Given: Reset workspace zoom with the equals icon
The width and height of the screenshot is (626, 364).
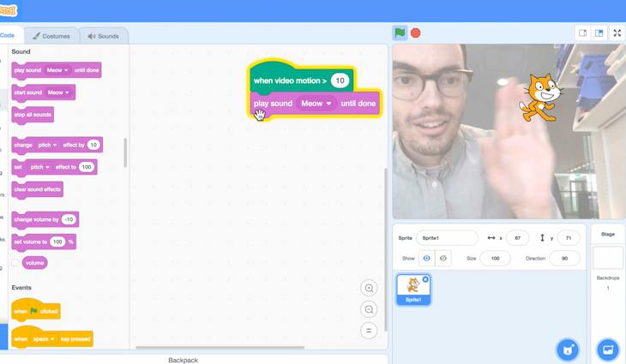Looking at the screenshot, I should (x=369, y=331).
